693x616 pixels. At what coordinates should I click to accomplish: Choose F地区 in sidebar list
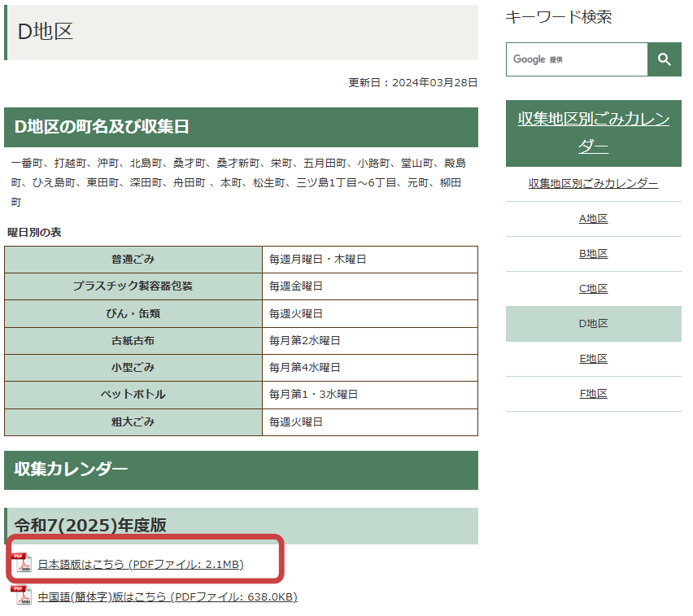[x=593, y=394]
